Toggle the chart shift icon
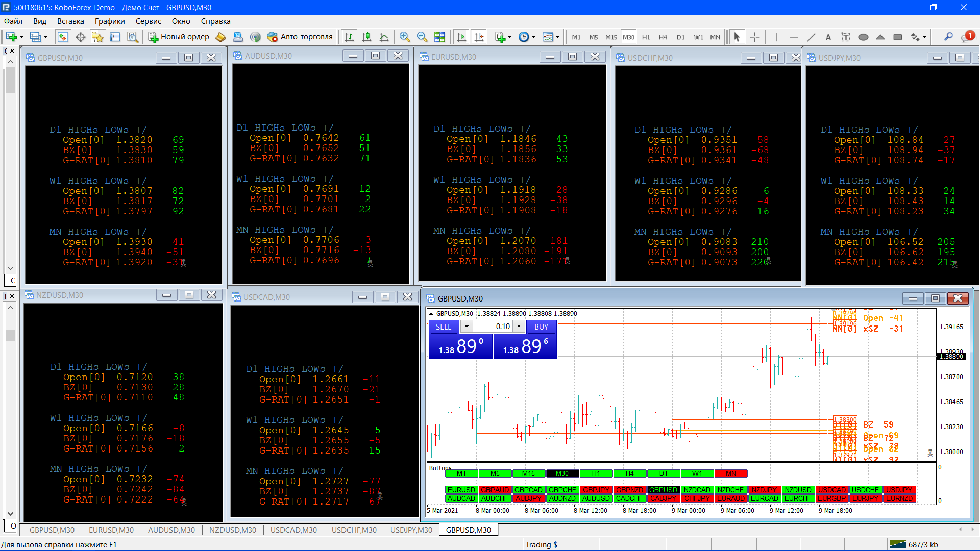The image size is (980, 551). [x=479, y=37]
